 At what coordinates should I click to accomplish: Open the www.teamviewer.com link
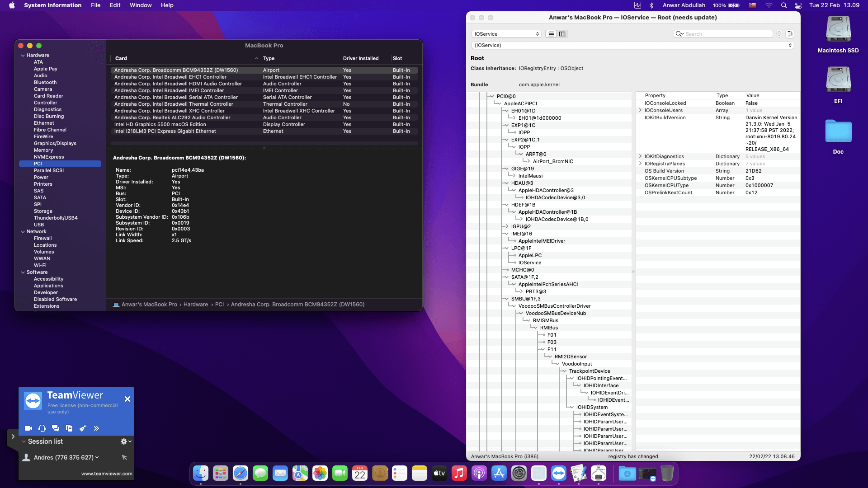point(107,474)
